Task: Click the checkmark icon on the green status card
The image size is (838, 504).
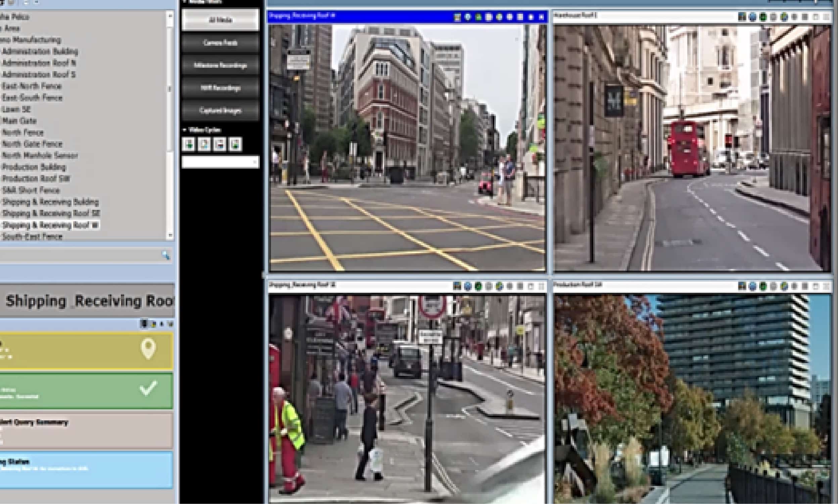Action: (148, 388)
